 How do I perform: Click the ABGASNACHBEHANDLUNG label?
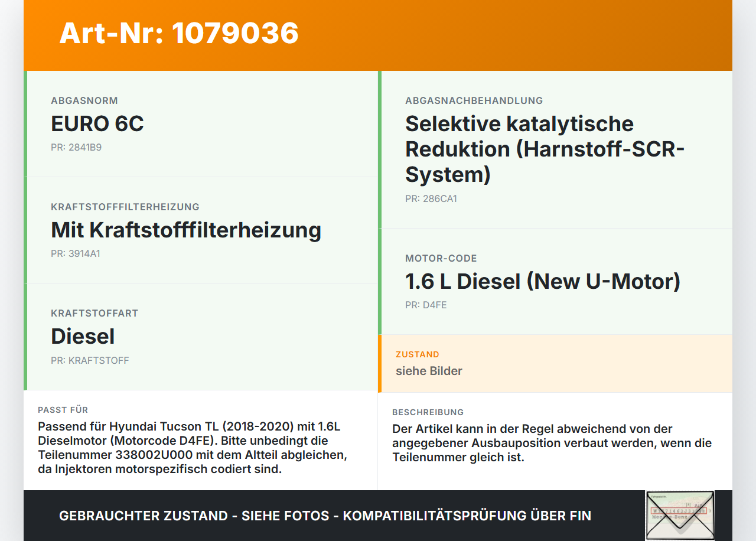tap(474, 100)
